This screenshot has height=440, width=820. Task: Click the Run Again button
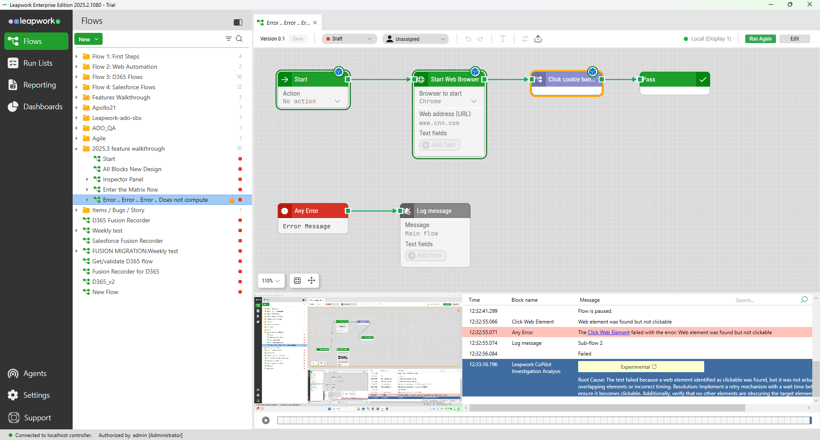tap(760, 39)
